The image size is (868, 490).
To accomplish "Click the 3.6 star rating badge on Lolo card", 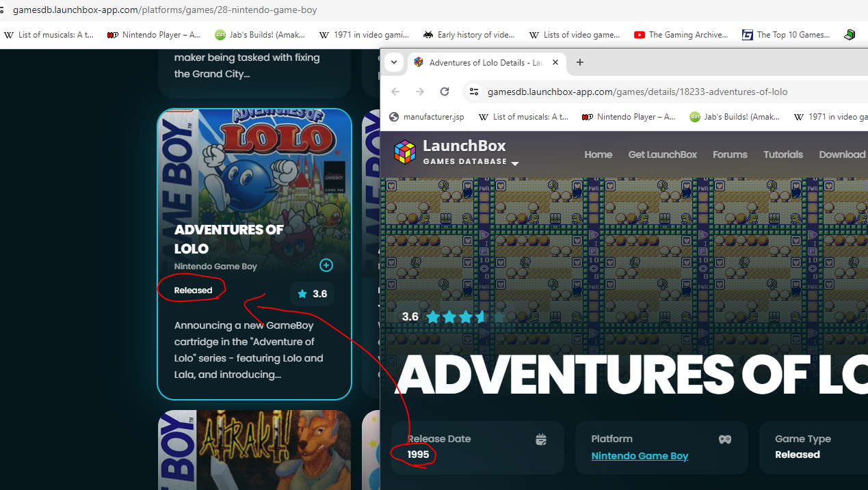I will (x=312, y=294).
